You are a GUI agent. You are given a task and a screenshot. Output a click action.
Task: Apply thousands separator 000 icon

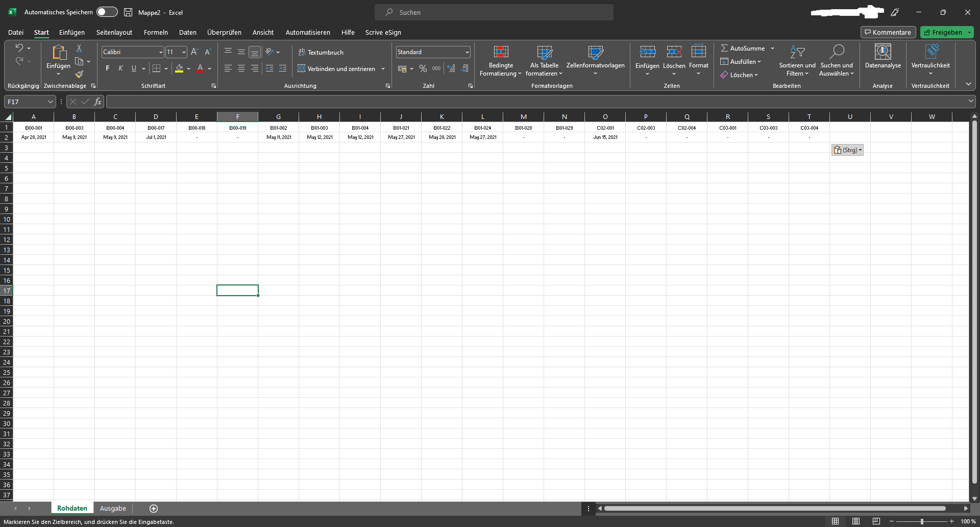coord(436,68)
